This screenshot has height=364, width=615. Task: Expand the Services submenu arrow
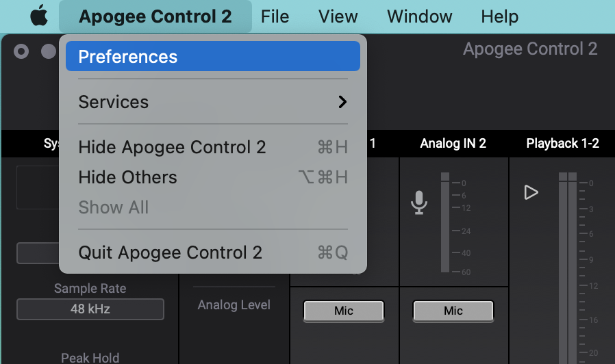point(342,102)
